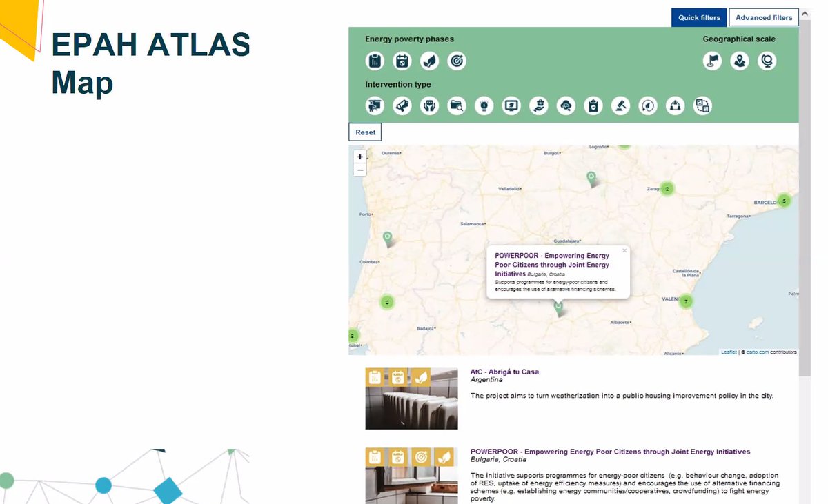Click the cluster marker 5 near Barcelona
The height and width of the screenshot is (504, 828).
[783, 201]
